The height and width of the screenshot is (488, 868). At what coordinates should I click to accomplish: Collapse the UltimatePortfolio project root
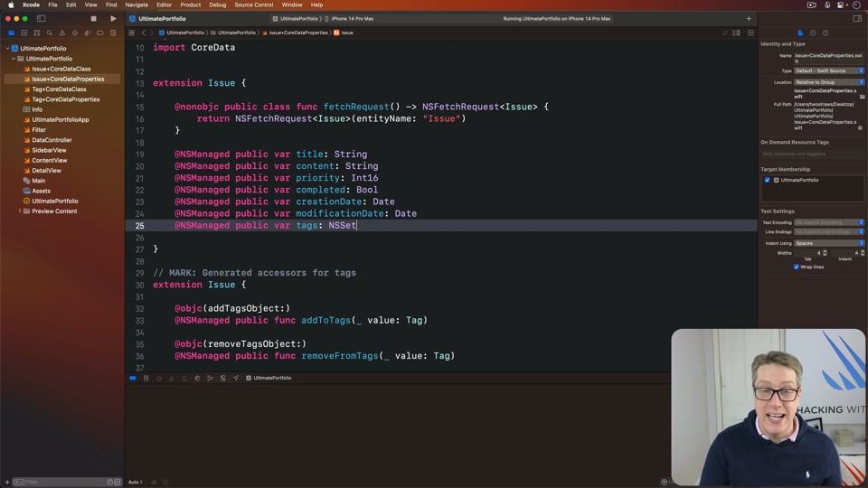pyautogui.click(x=8, y=48)
